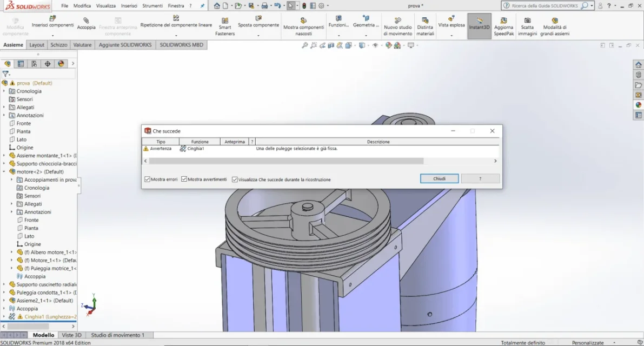Open SOLIDWORKS Resources in task pane
Screen dimensions: 644x346
click(x=638, y=65)
